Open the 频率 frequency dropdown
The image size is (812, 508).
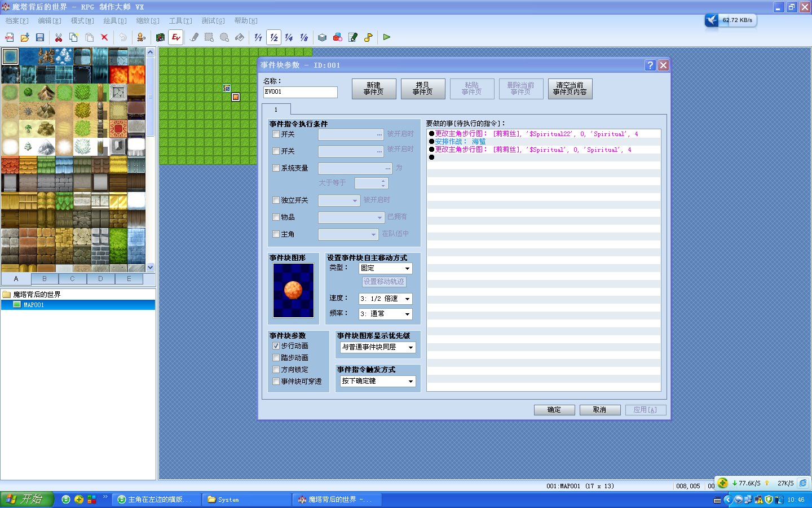pos(386,314)
